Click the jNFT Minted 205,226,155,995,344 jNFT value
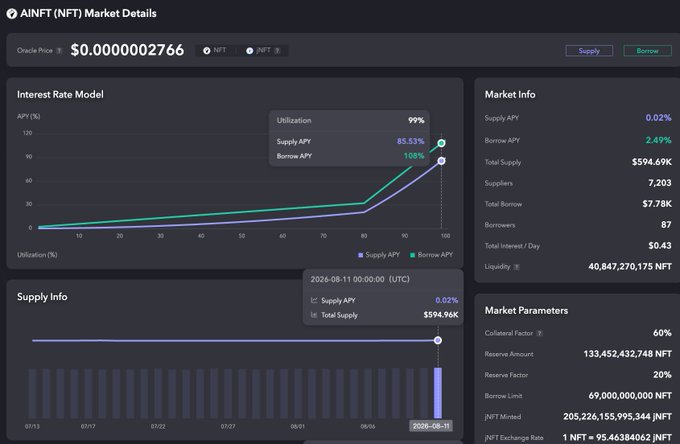The image size is (680, 444). (618, 417)
